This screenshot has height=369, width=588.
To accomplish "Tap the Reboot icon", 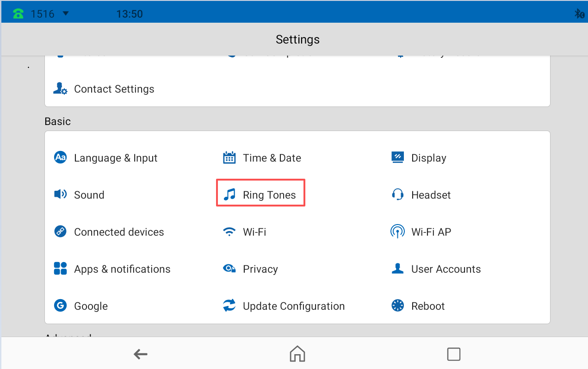I will coord(397,306).
